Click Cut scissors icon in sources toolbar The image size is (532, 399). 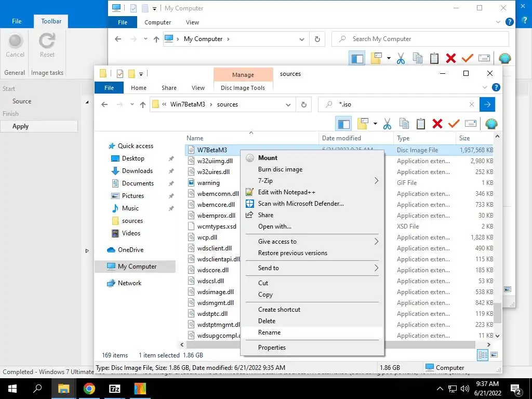(387, 124)
